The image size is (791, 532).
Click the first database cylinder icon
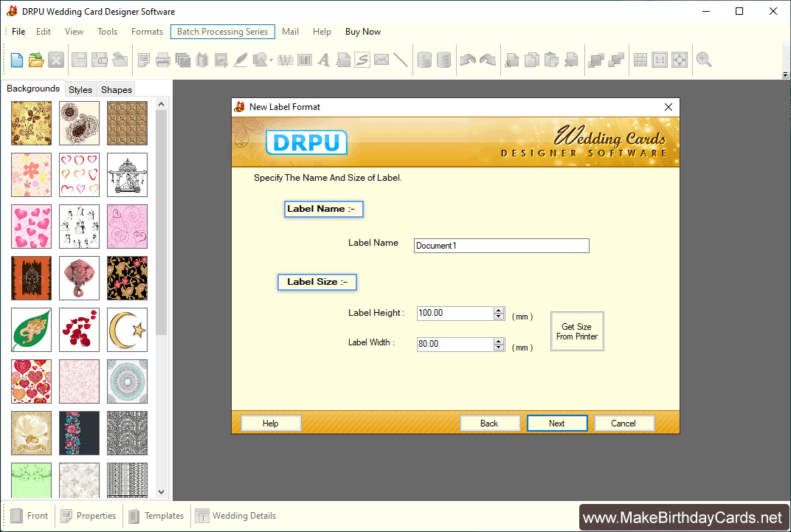pyautogui.click(x=425, y=60)
